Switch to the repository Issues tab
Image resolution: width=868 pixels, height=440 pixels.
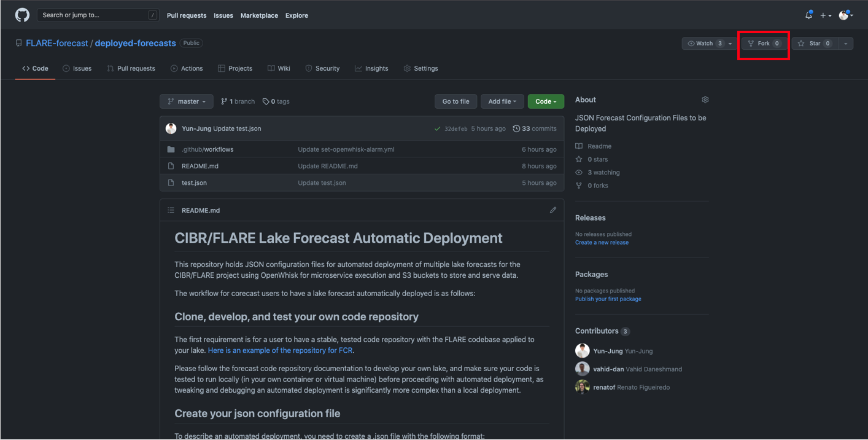[x=77, y=68]
